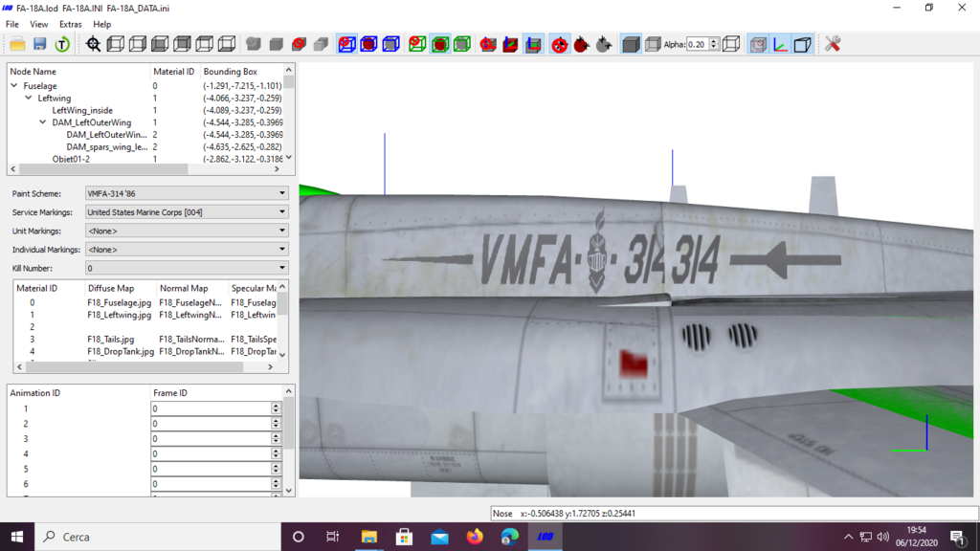This screenshot has width=980, height=551.
Task: Open the Unit Markings dropdown
Action: click(x=187, y=231)
